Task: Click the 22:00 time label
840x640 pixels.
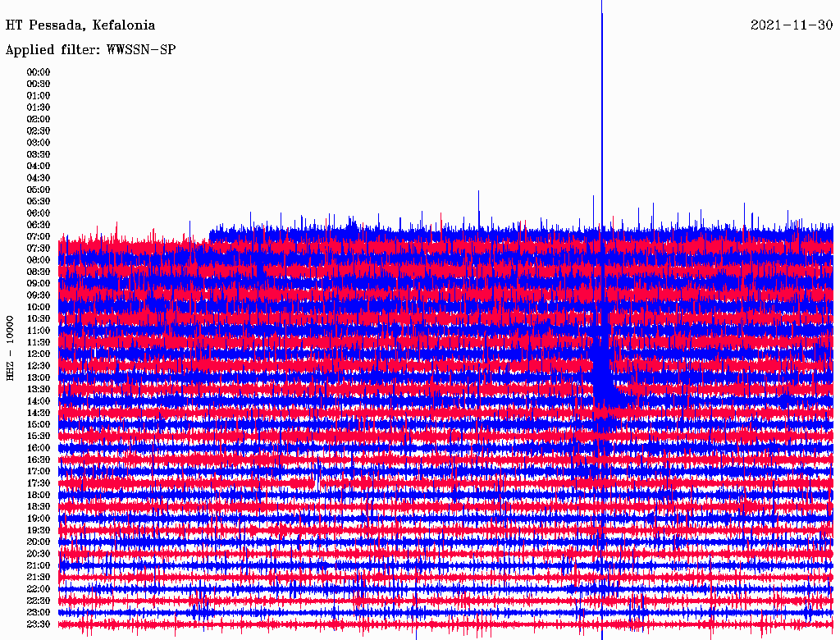Action: pyautogui.click(x=39, y=589)
